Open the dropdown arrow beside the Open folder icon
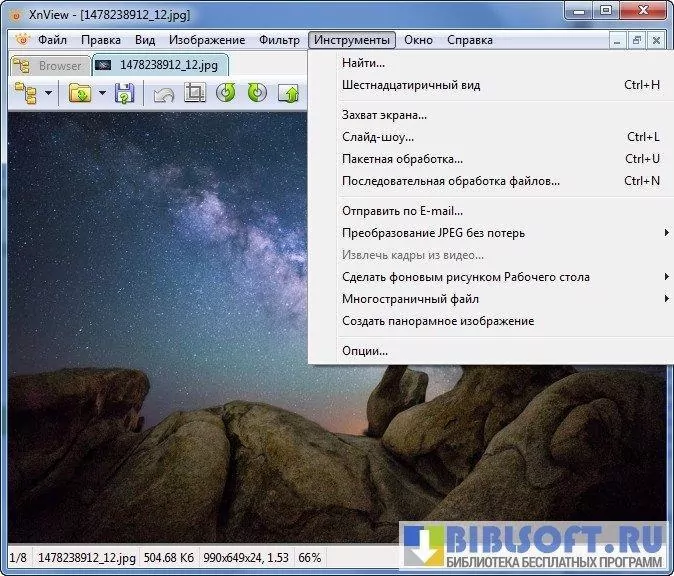The width and height of the screenshot is (674, 576). [x=101, y=94]
